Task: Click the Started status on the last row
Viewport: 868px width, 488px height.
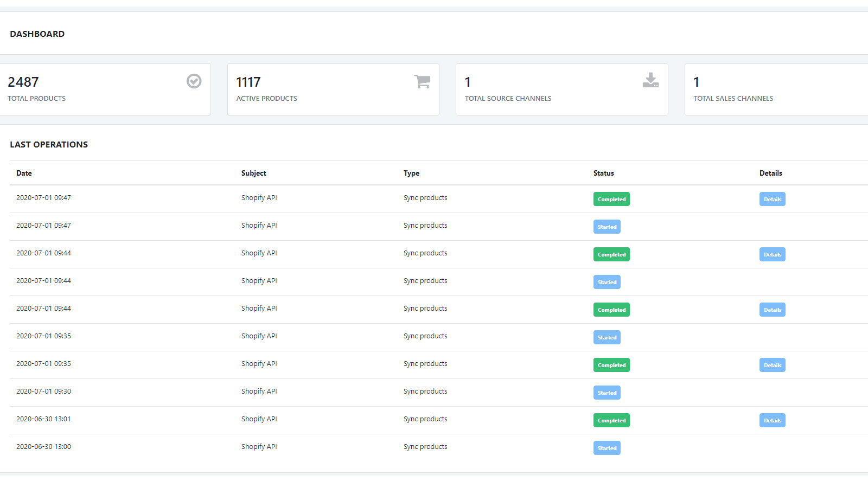Action: pos(607,448)
